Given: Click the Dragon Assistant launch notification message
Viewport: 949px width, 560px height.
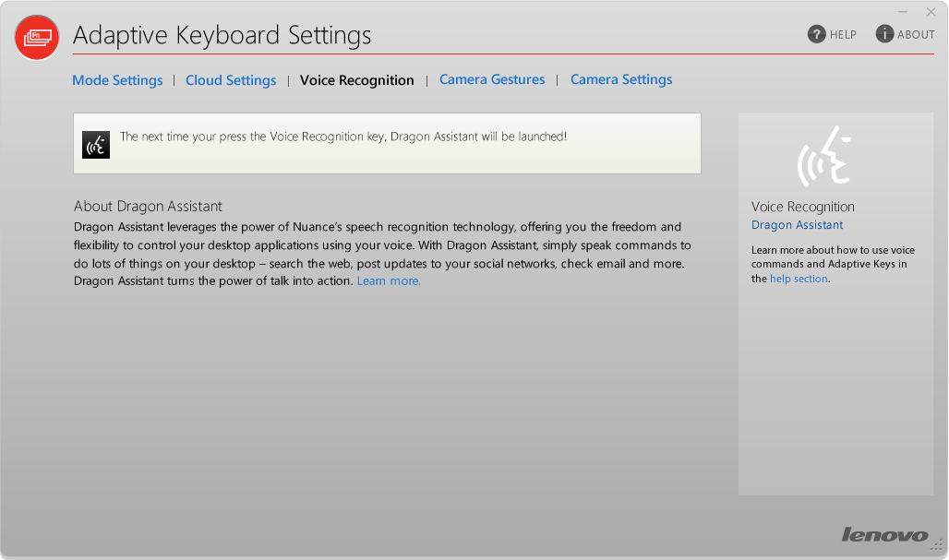Looking at the screenshot, I should pos(343,137).
